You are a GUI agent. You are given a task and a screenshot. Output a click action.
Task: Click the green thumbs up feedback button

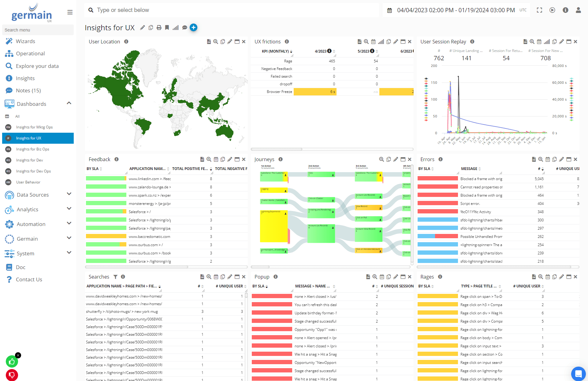tap(12, 362)
